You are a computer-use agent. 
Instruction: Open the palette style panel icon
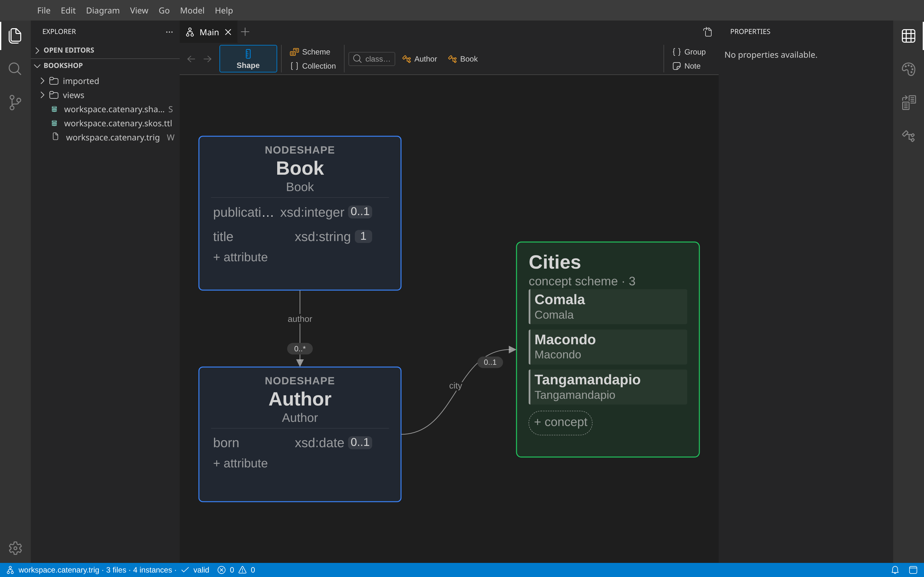pyautogui.click(x=908, y=69)
